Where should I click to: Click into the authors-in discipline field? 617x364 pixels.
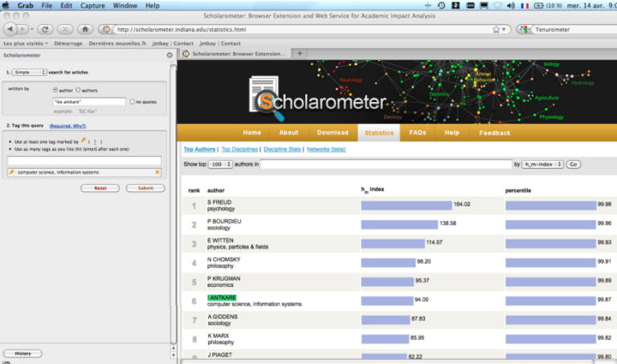(386, 165)
